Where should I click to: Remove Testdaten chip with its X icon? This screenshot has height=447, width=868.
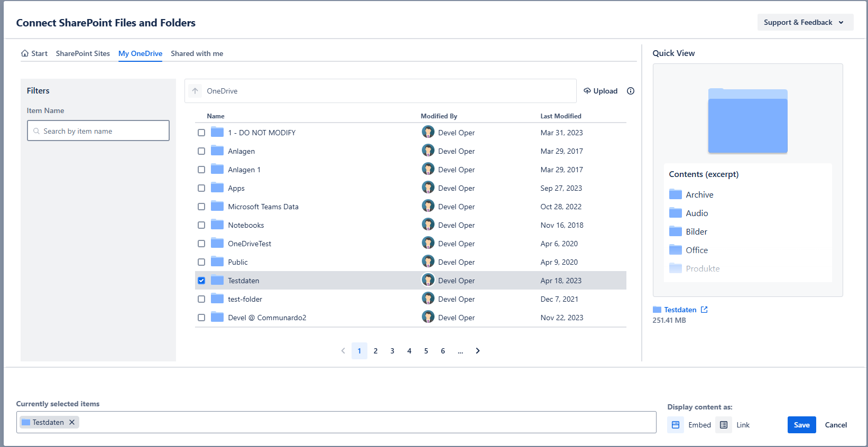click(x=72, y=422)
